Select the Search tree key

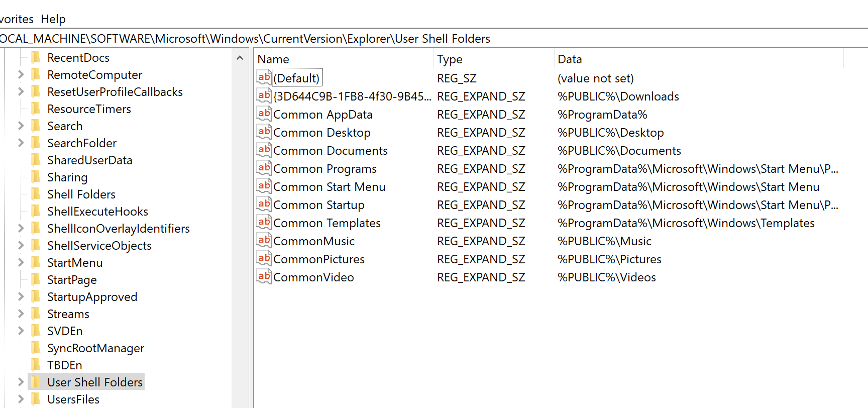point(65,126)
